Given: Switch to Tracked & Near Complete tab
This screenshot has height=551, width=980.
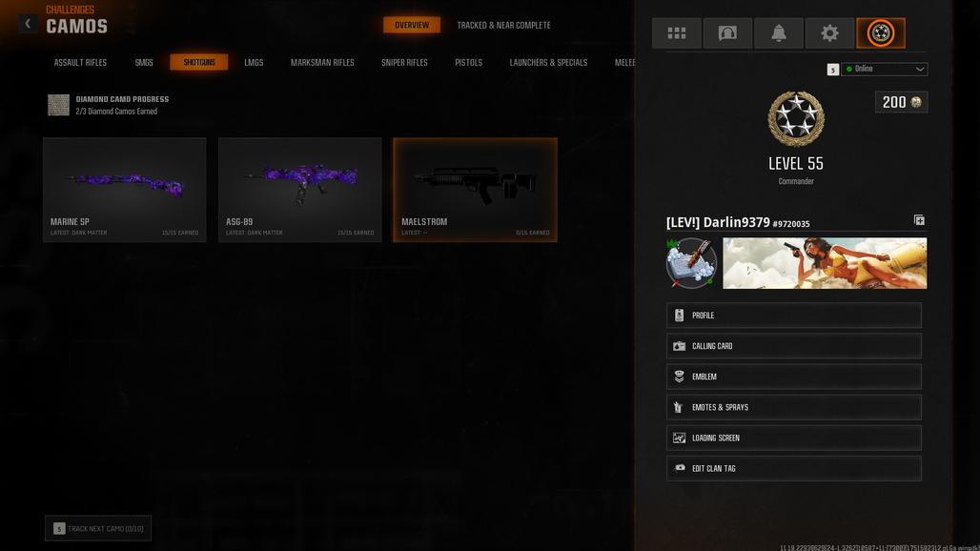Looking at the screenshot, I should tap(503, 25).
